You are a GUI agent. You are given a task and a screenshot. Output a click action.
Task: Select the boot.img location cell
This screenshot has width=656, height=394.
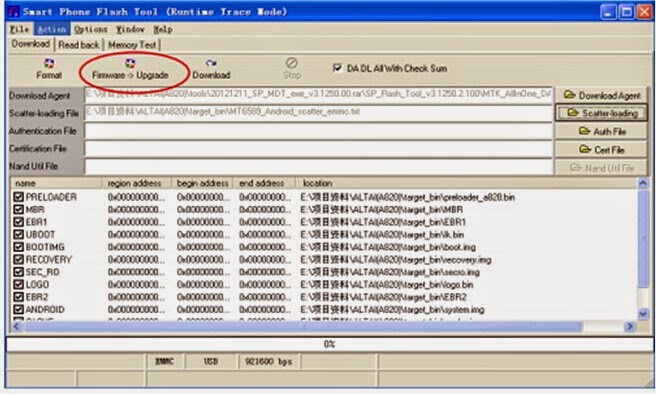(388, 247)
